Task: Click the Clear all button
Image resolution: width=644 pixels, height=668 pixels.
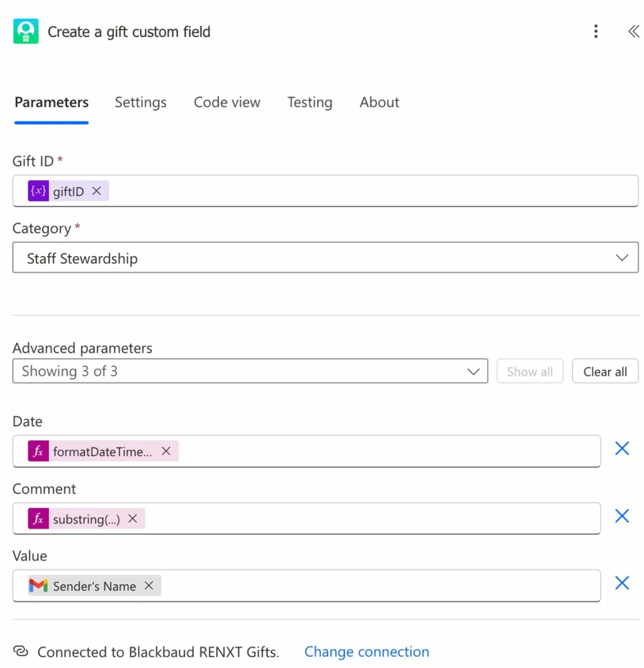Action: (605, 372)
